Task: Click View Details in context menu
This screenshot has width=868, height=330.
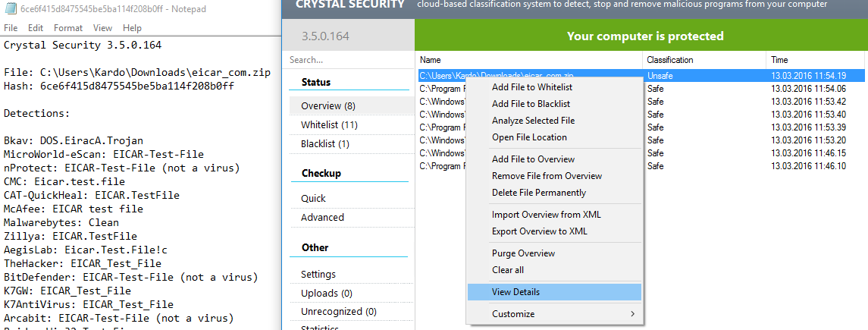Action: tap(515, 292)
